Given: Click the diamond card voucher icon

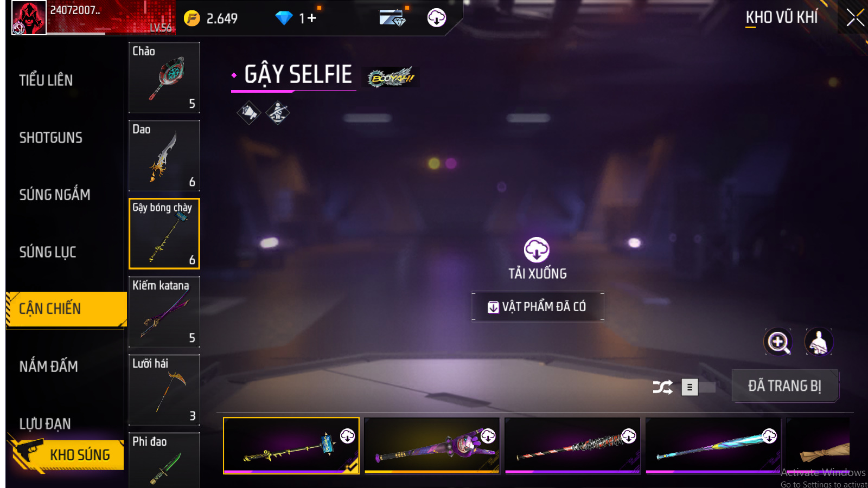Looking at the screenshot, I should (392, 18).
